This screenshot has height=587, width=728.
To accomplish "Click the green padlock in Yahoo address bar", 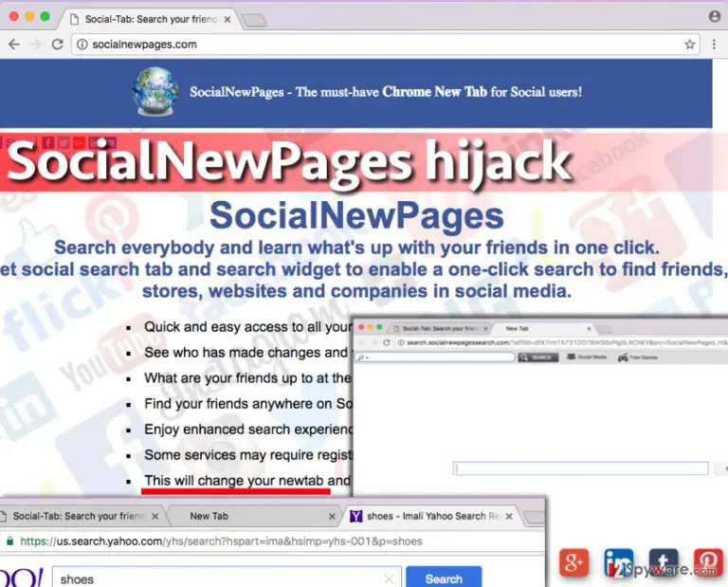I will tap(9, 541).
